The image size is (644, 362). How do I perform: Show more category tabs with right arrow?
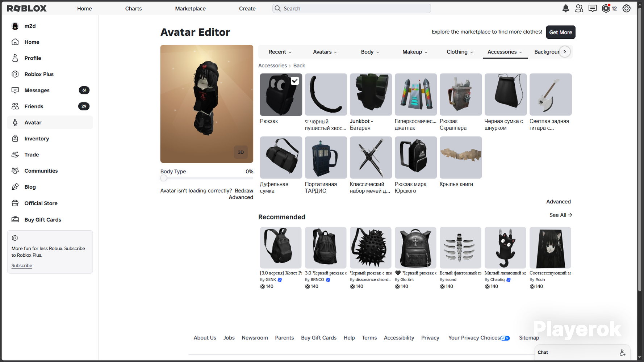pos(565,52)
